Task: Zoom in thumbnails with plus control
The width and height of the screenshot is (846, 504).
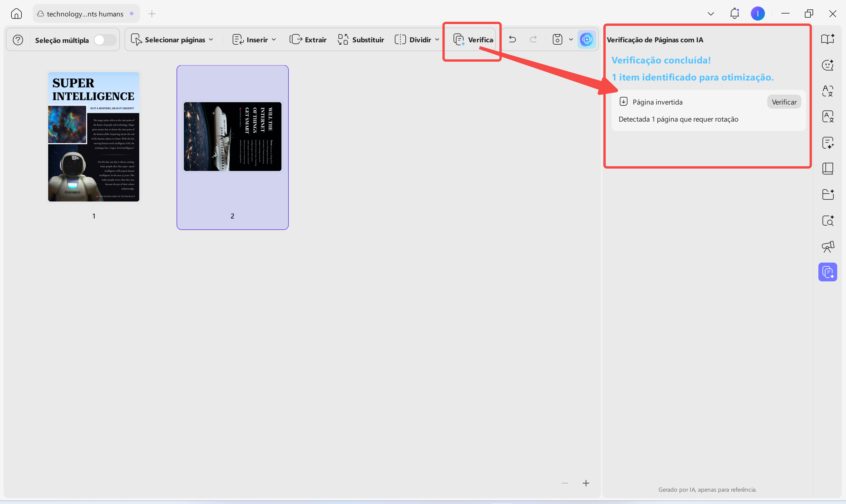Action: click(586, 483)
